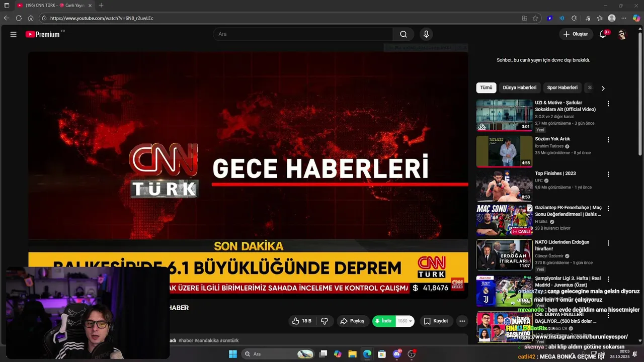Open options for UZI & Motive video
The width and height of the screenshot is (644, 362).
(x=608, y=104)
